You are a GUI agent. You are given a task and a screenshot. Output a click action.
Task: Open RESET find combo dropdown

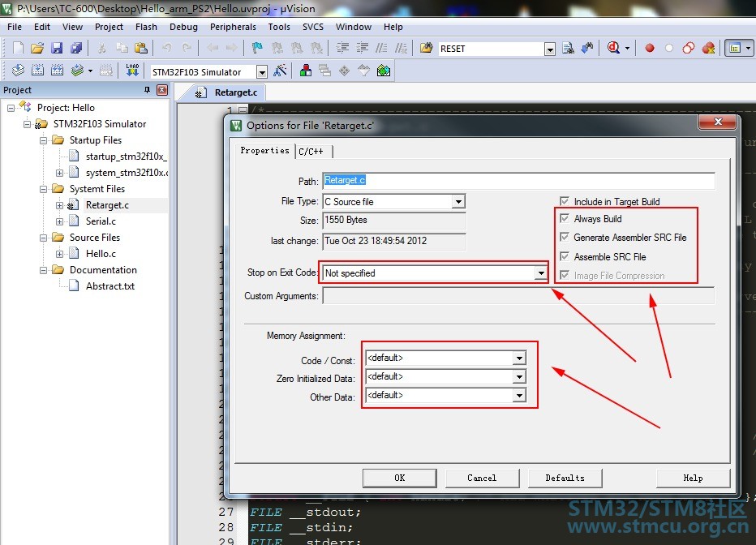tap(550, 49)
